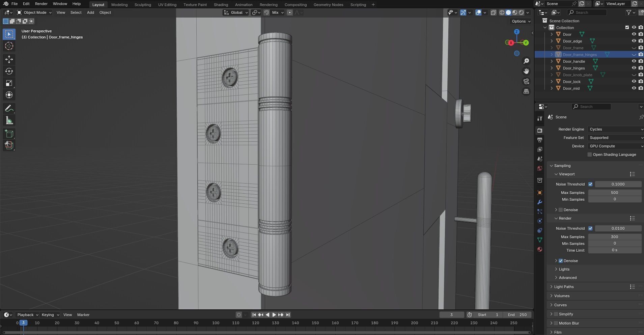This screenshot has width=644, height=335.
Task: Play animation forward
Action: [x=274, y=315]
